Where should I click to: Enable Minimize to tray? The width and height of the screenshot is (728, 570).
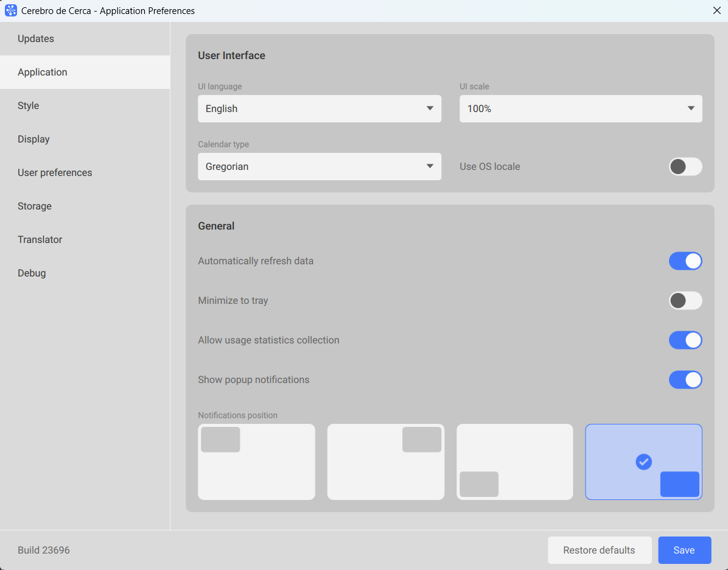point(685,301)
